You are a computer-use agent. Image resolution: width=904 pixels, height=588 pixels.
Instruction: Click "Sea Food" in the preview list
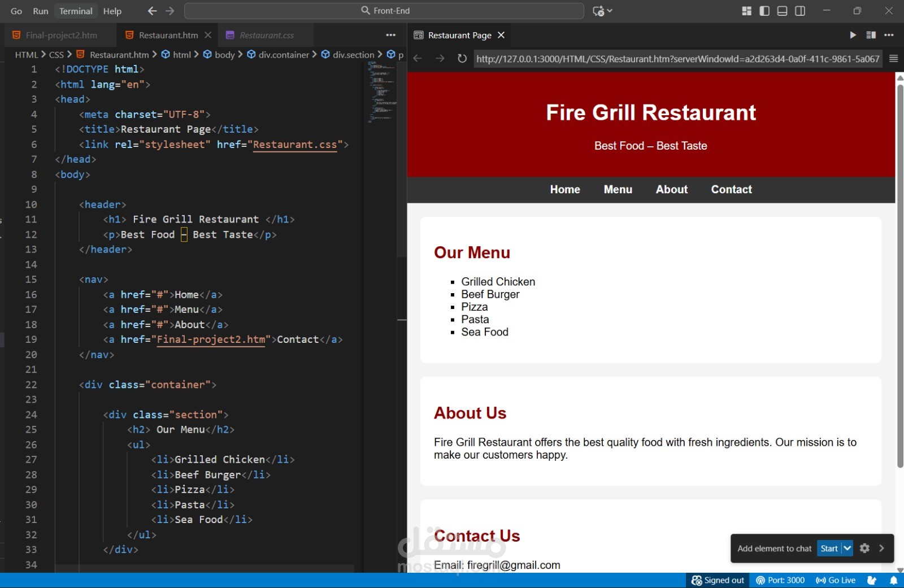pos(485,332)
